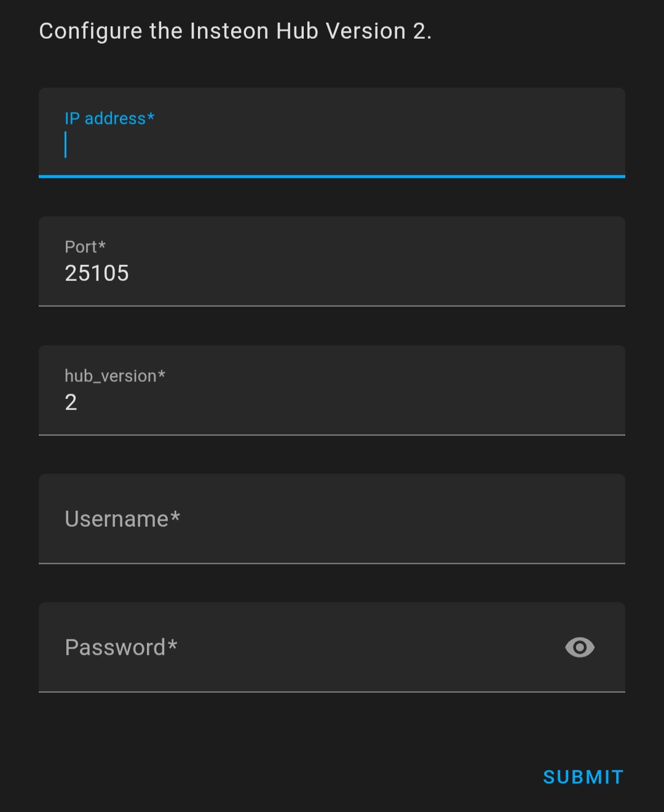Click the 'Configure the Insteon Hub Version 2' heading
Viewport: 664px width, 812px height.
tap(235, 31)
